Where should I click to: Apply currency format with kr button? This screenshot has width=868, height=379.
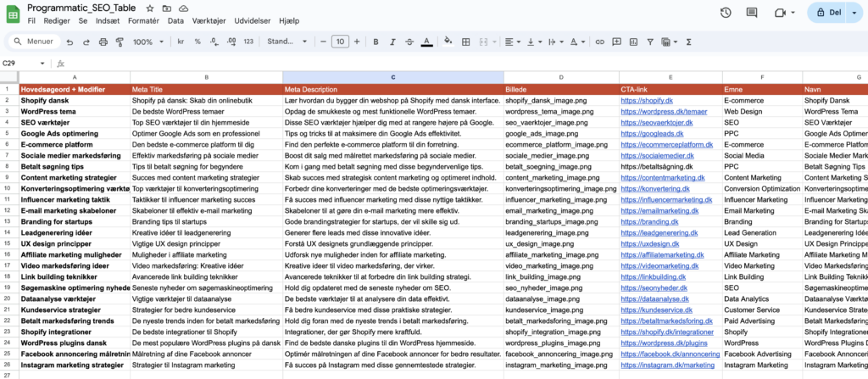click(181, 42)
